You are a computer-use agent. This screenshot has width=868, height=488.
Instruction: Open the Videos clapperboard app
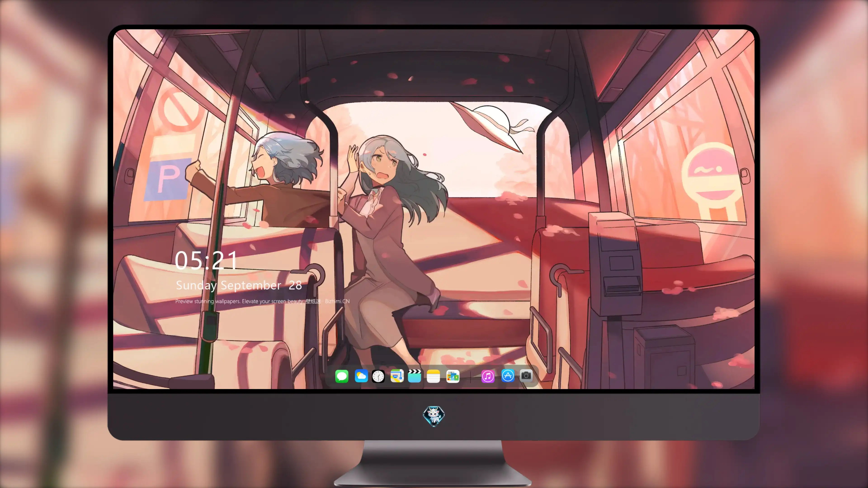(415, 376)
